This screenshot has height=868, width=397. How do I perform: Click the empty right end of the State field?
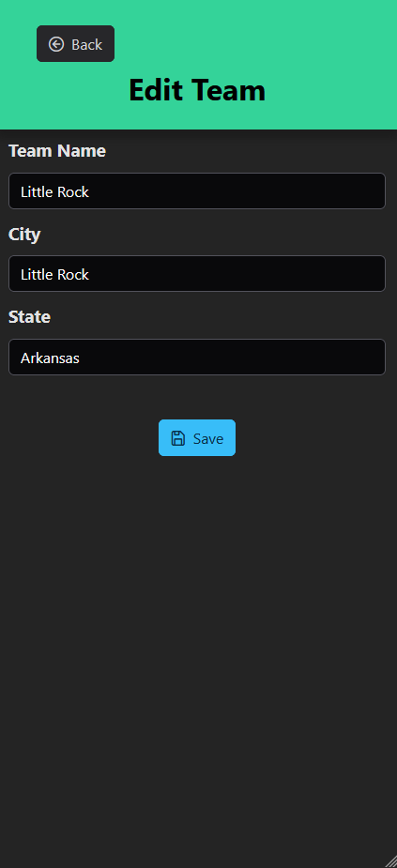tap(332, 358)
